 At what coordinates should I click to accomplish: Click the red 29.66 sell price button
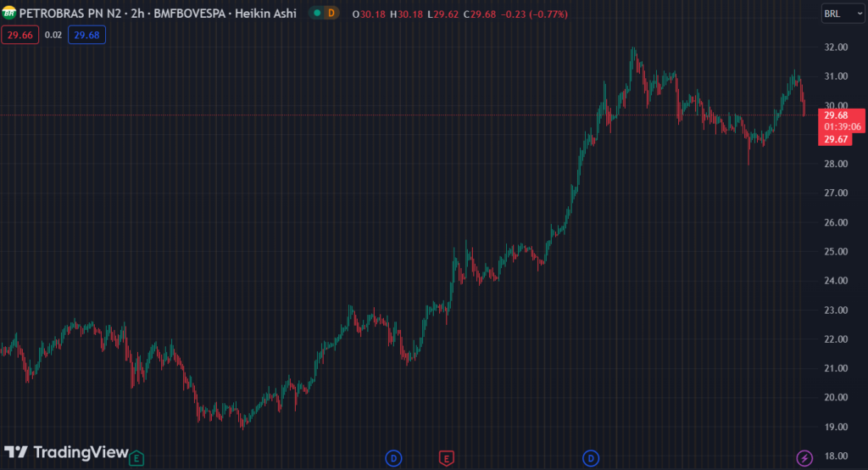[20, 35]
